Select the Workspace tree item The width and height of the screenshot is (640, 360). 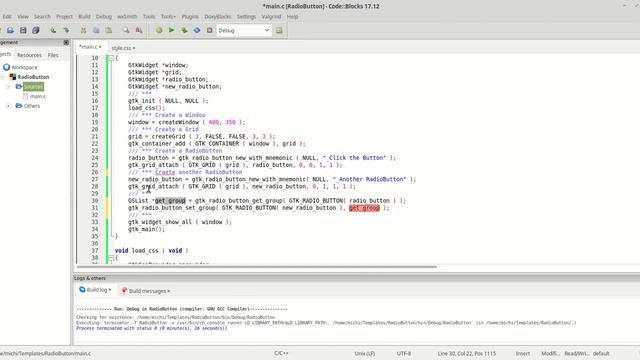[24, 67]
